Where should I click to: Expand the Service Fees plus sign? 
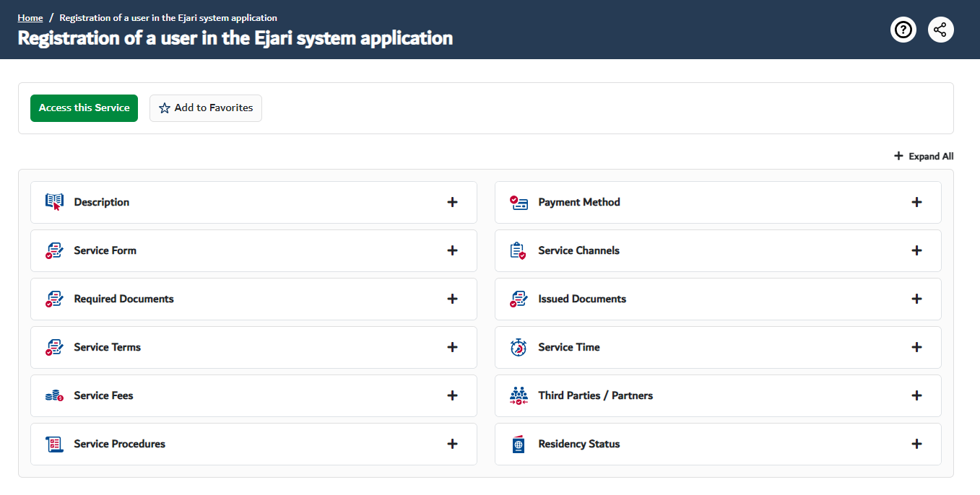pyautogui.click(x=452, y=395)
